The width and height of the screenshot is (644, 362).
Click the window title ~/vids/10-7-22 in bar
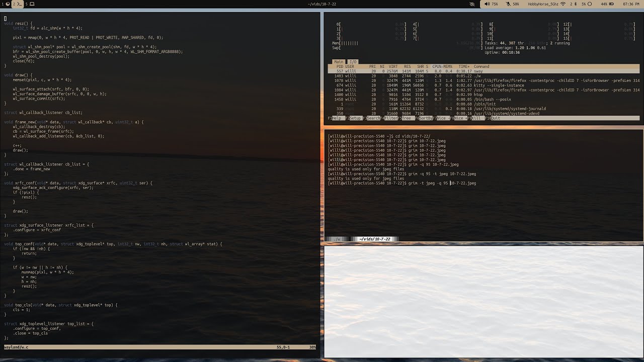point(321,4)
